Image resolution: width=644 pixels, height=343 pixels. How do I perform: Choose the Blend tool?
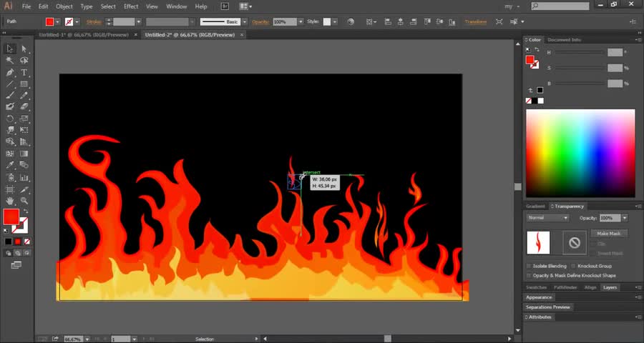click(24, 165)
